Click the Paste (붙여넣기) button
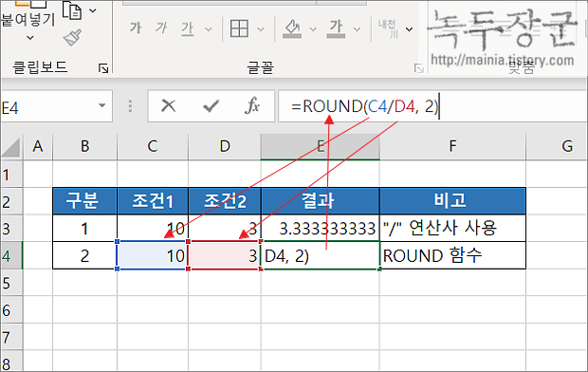This screenshot has height=372, width=588. [28, 19]
